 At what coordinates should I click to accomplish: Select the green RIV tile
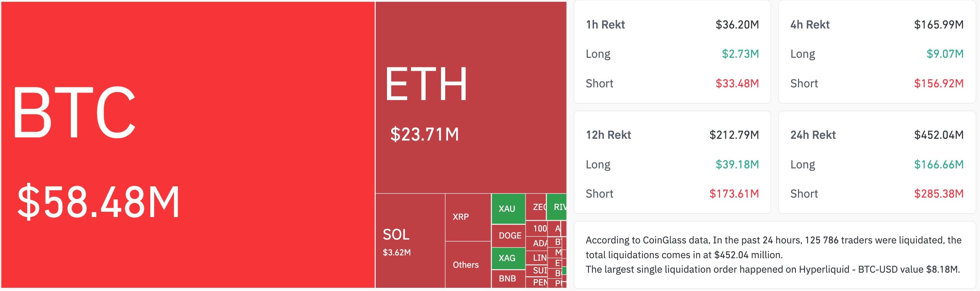[x=557, y=207]
